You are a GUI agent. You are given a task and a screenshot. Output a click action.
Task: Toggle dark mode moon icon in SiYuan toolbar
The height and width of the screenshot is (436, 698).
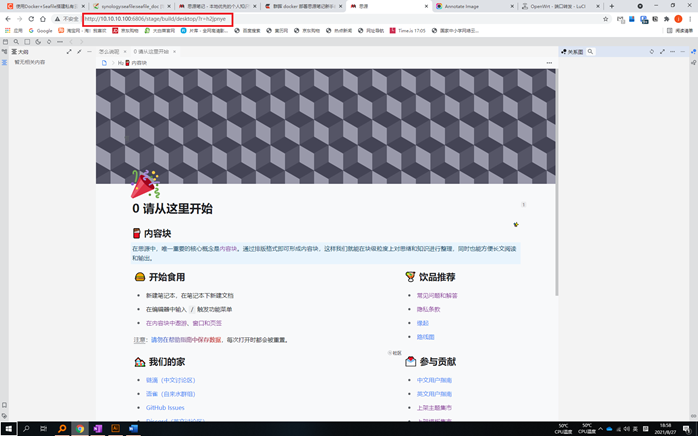coord(38,42)
